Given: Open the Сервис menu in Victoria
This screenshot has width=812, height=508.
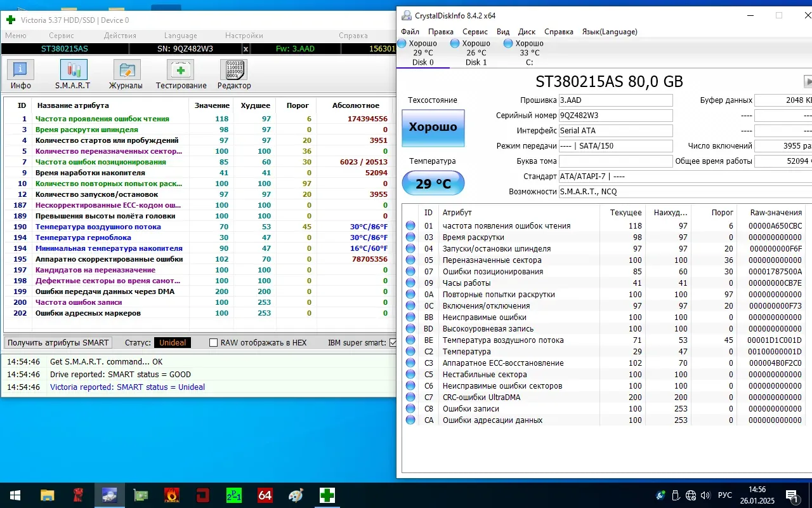Looking at the screenshot, I should [62, 36].
